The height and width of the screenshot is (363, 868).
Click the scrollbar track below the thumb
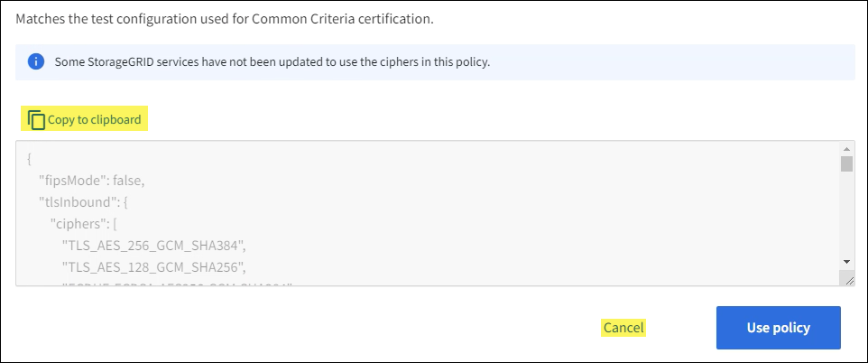point(846,217)
